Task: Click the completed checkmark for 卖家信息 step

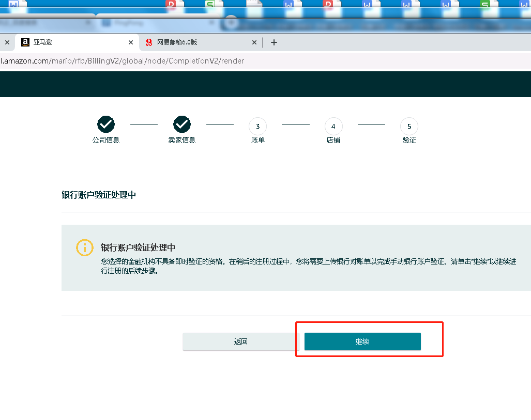Action: click(x=182, y=124)
